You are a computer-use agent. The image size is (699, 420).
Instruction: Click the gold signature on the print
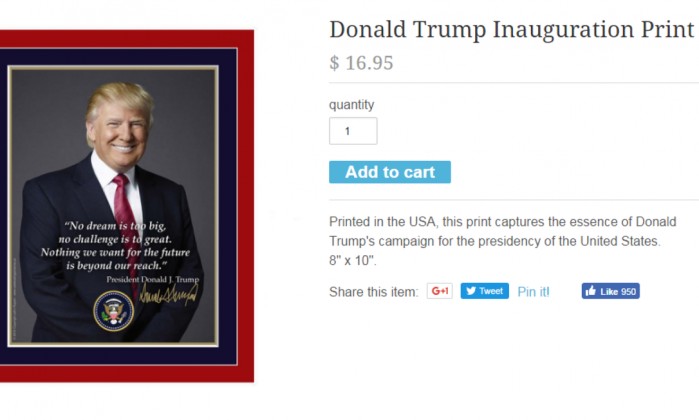click(169, 295)
